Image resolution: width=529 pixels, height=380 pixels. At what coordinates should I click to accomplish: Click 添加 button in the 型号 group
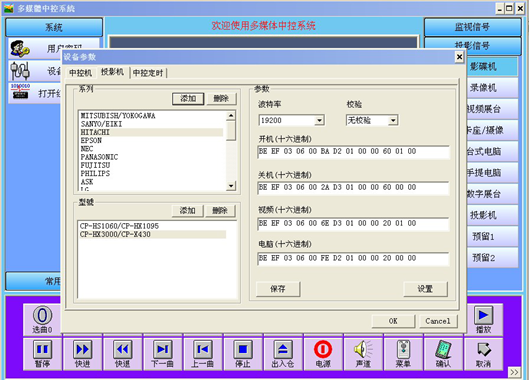tap(187, 211)
